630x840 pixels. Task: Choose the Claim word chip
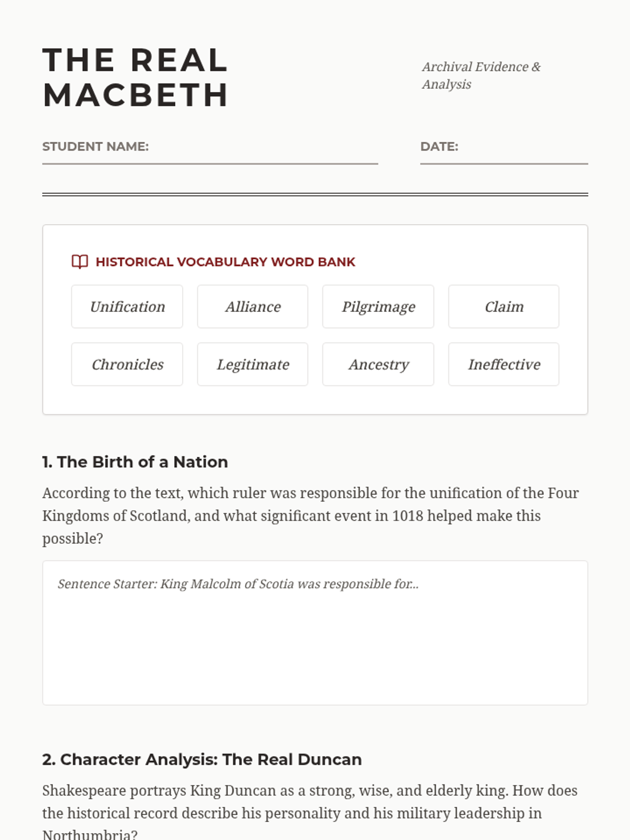(503, 307)
